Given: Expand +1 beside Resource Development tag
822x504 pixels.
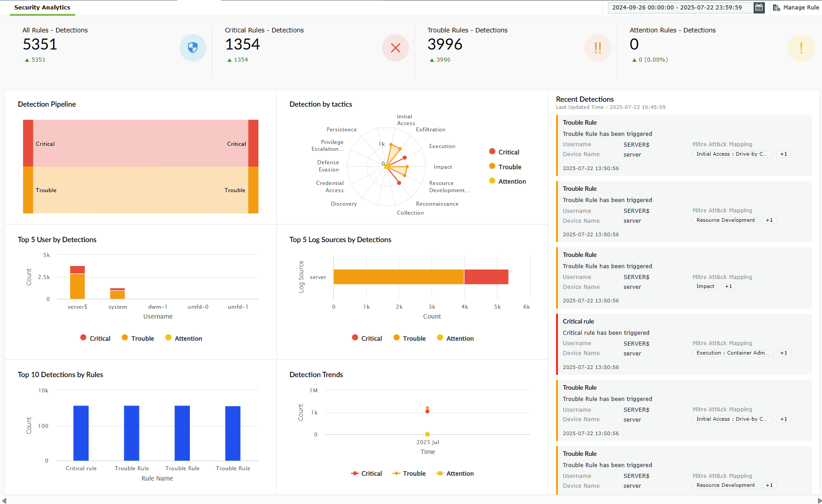Looking at the screenshot, I should [769, 220].
